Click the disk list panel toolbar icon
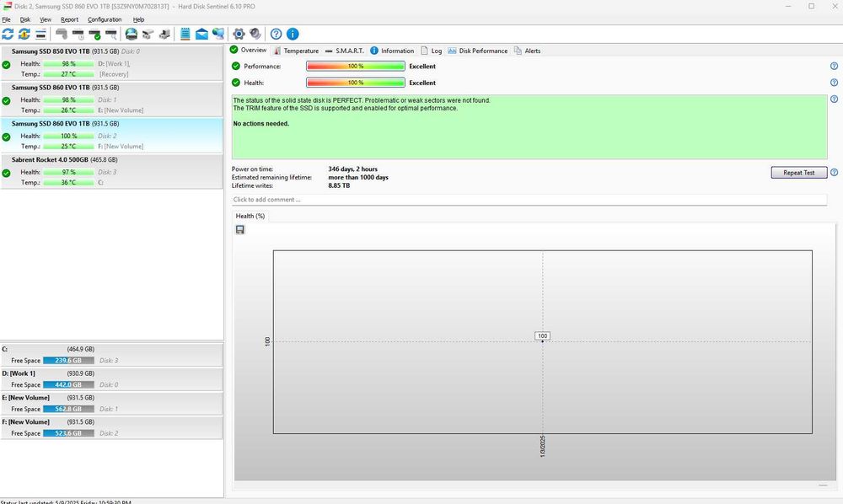Viewport: 843px width, 504px height. pos(40,34)
